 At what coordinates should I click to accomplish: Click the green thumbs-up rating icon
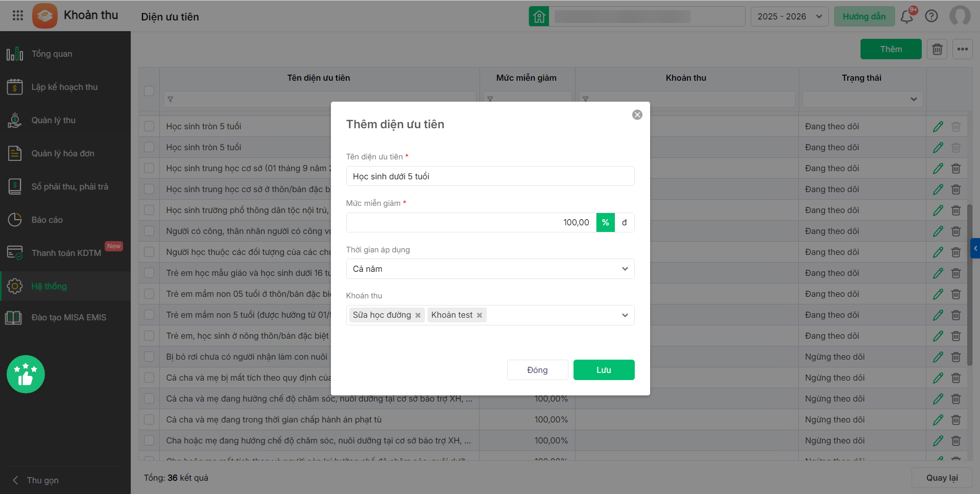click(x=26, y=374)
